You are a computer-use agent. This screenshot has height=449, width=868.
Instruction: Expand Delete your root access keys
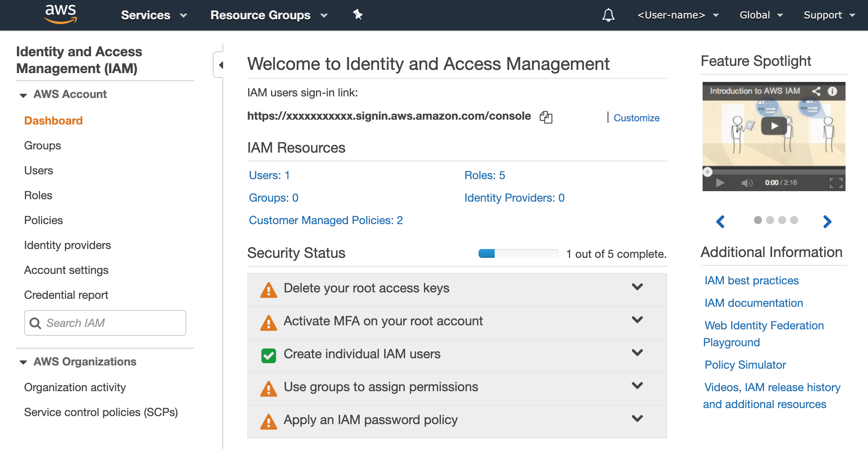637,287
